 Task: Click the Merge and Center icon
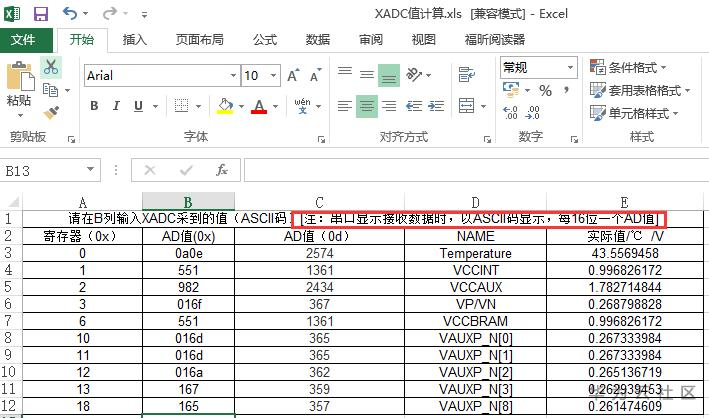(x=467, y=106)
